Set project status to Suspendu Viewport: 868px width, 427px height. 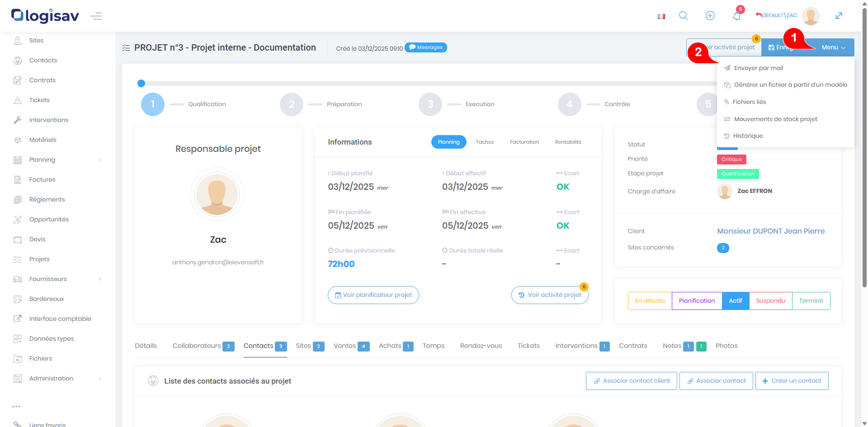click(x=770, y=301)
